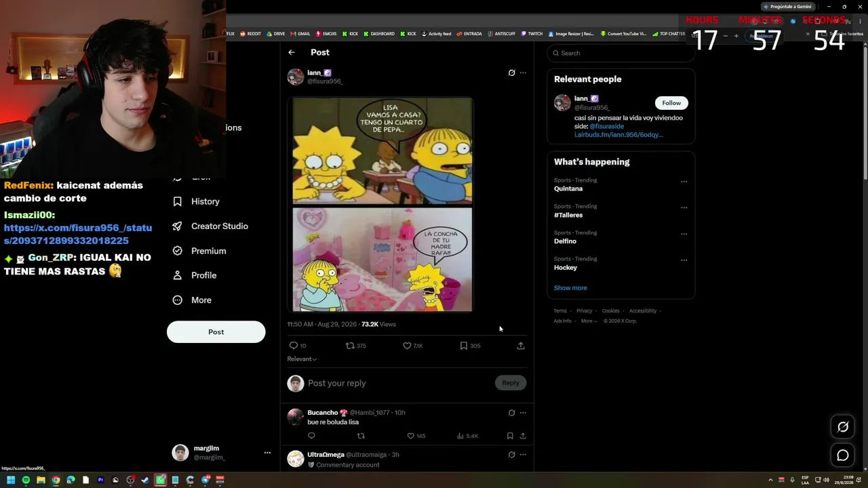
Task: Open the Privacy footer link
Action: click(x=585, y=311)
